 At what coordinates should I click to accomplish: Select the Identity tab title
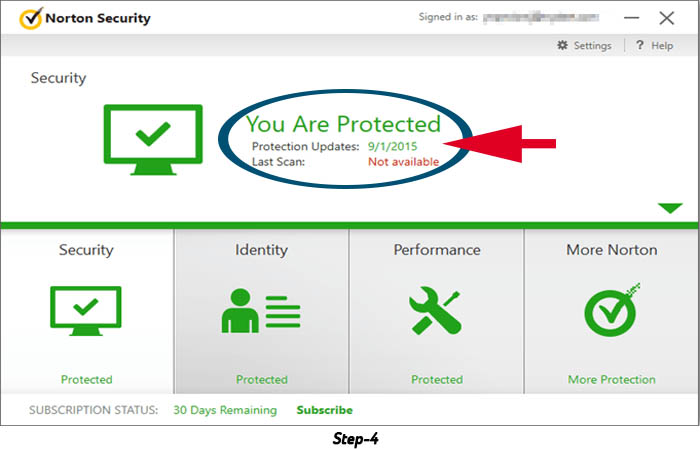pyautogui.click(x=261, y=250)
